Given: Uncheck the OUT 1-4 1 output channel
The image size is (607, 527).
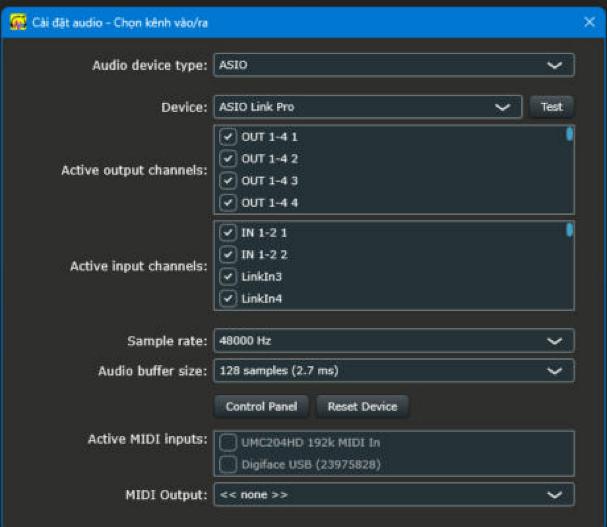Looking at the screenshot, I should [228, 137].
